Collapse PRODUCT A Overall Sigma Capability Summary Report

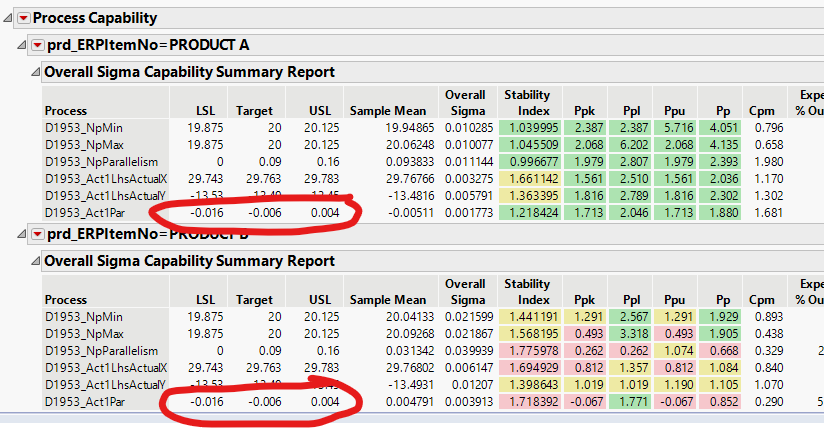click(x=35, y=72)
